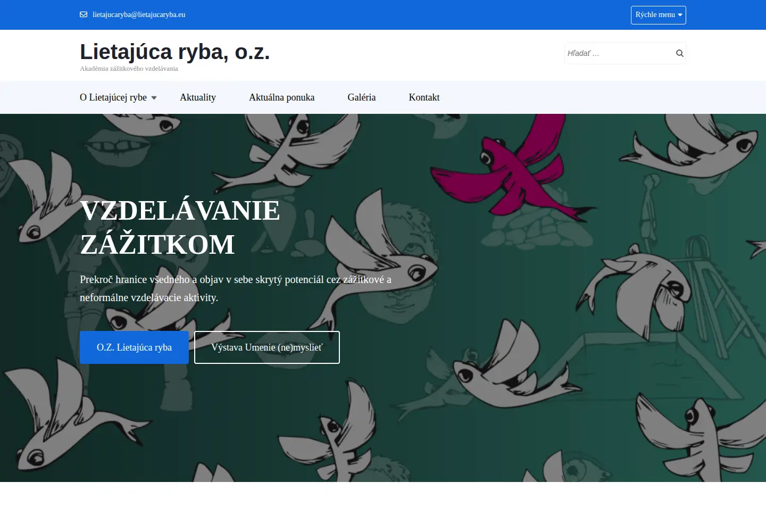Expand the O Lietajúcej rybe submenu arrow

click(x=154, y=98)
